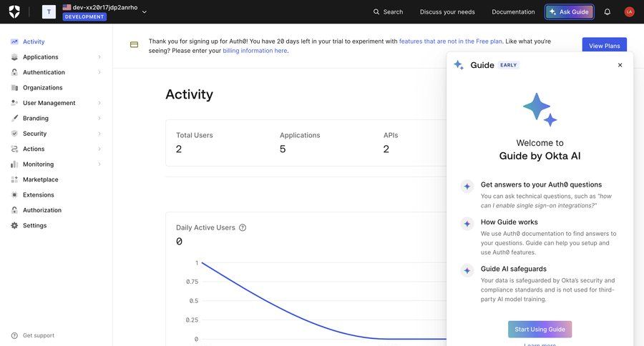
Task: Click the DEVELOPMENT environment badge
Action: click(84, 17)
